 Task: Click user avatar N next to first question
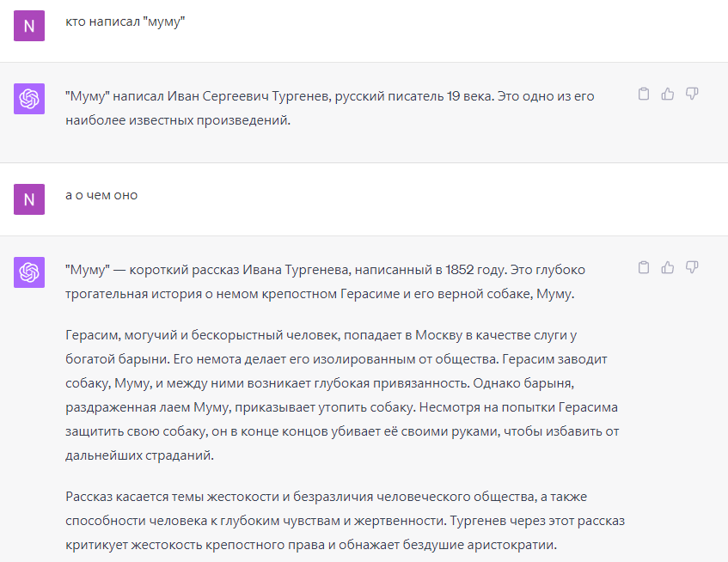click(x=29, y=26)
